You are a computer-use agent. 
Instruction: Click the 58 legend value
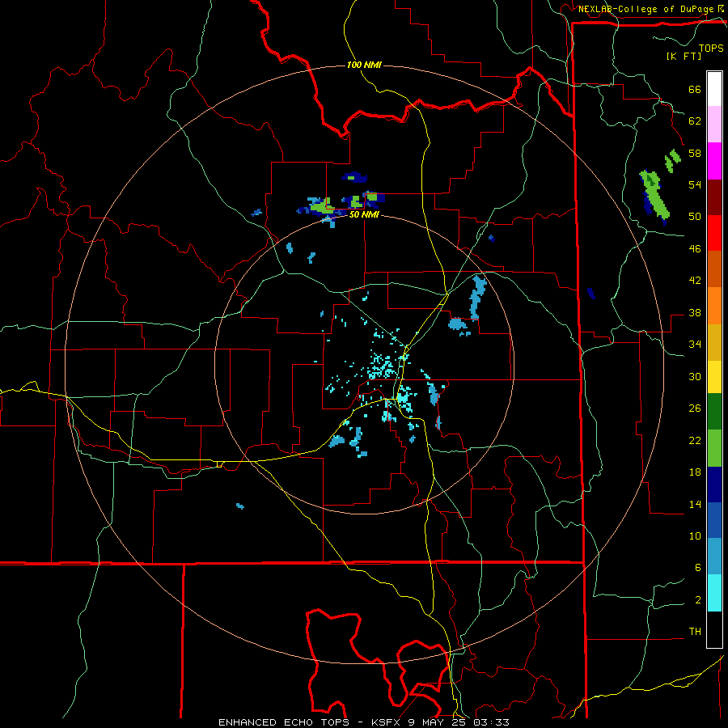click(x=695, y=153)
